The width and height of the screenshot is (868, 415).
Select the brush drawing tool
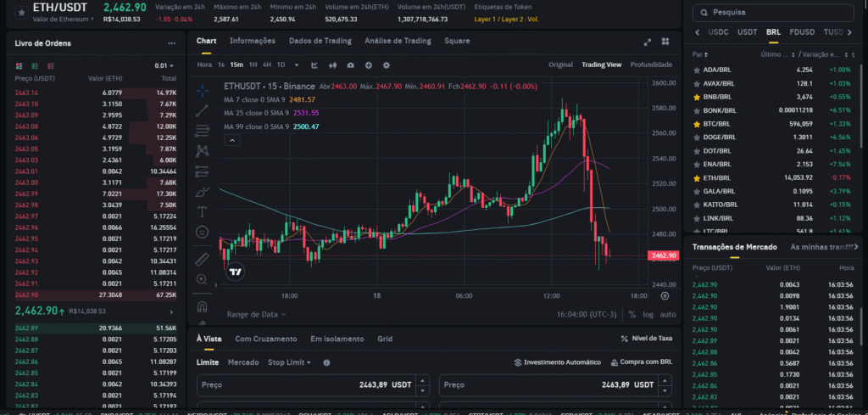point(202,192)
